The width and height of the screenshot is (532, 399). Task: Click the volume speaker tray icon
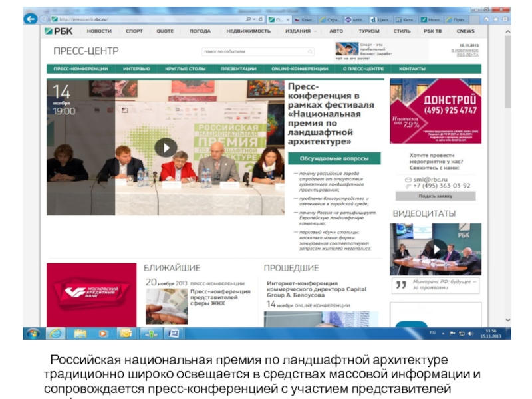coord(471,334)
